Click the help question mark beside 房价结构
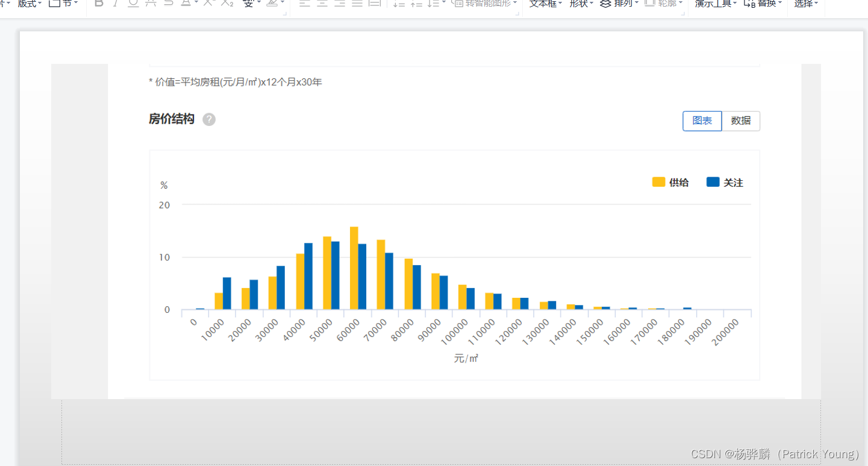The width and height of the screenshot is (868, 466). [209, 119]
